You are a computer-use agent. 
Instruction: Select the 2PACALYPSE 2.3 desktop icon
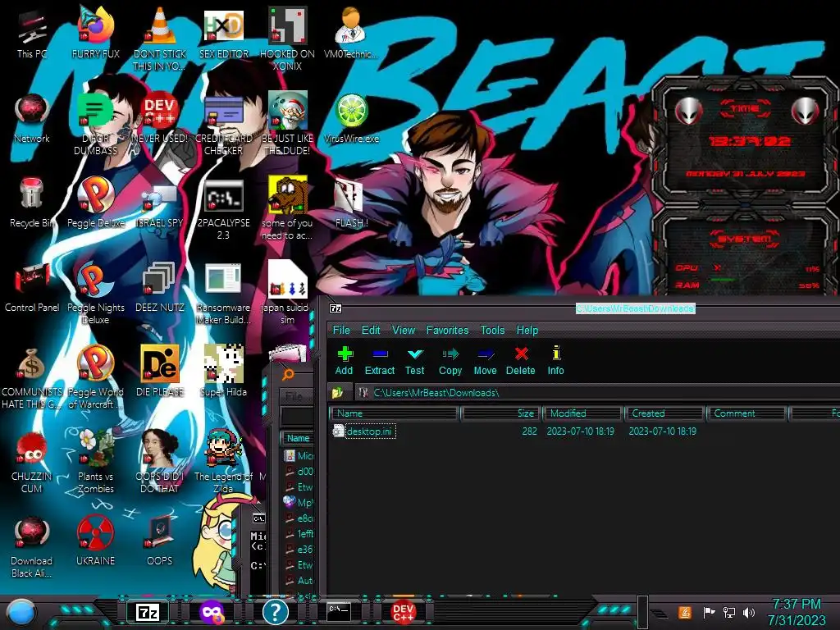[x=223, y=209]
